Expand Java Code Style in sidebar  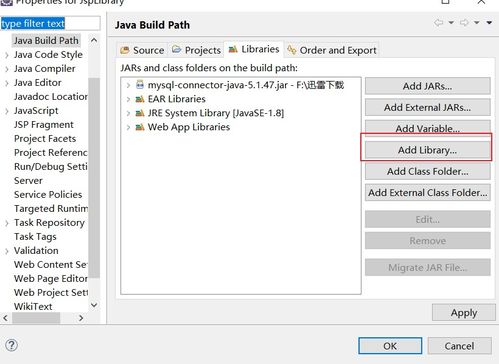7,55
